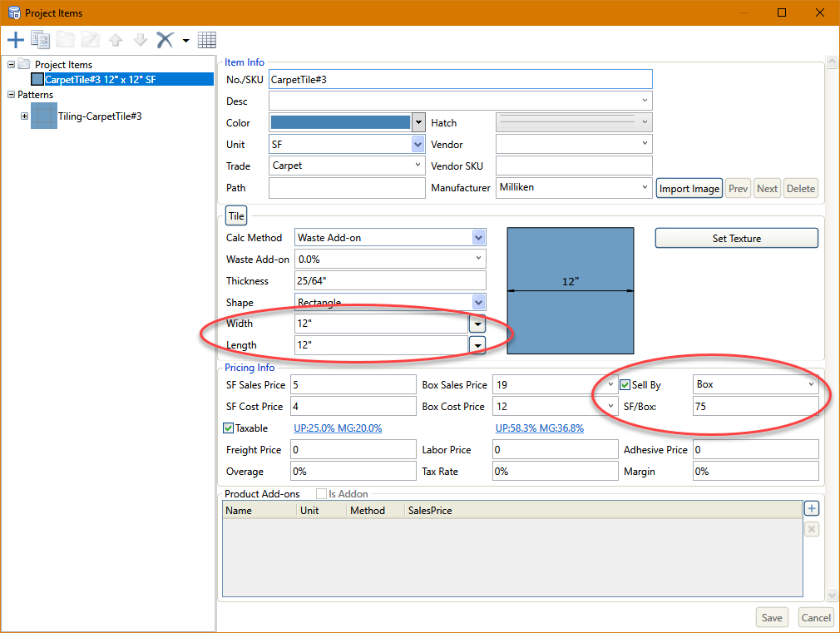840x633 pixels.
Task: Select the Tile tab
Action: 235,216
